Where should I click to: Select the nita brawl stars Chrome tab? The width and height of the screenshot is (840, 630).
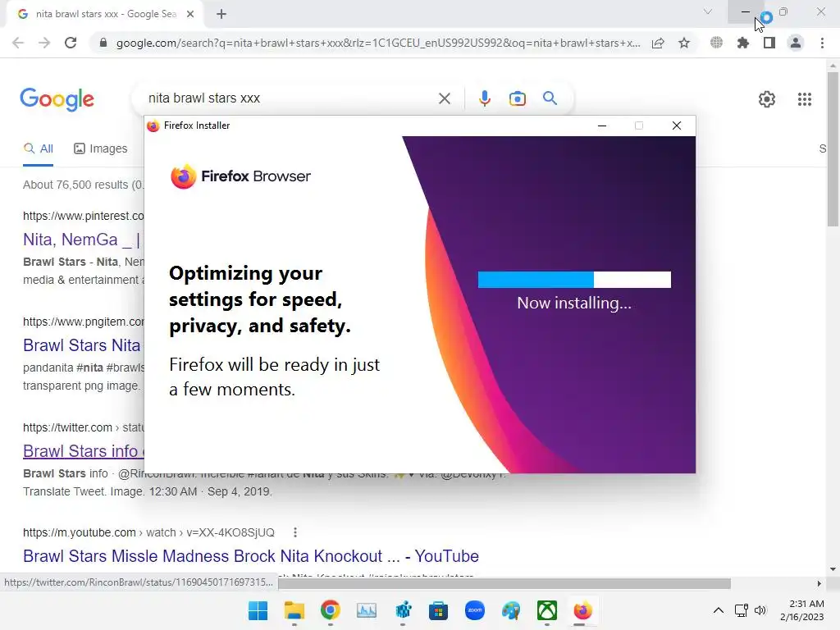coord(104,14)
